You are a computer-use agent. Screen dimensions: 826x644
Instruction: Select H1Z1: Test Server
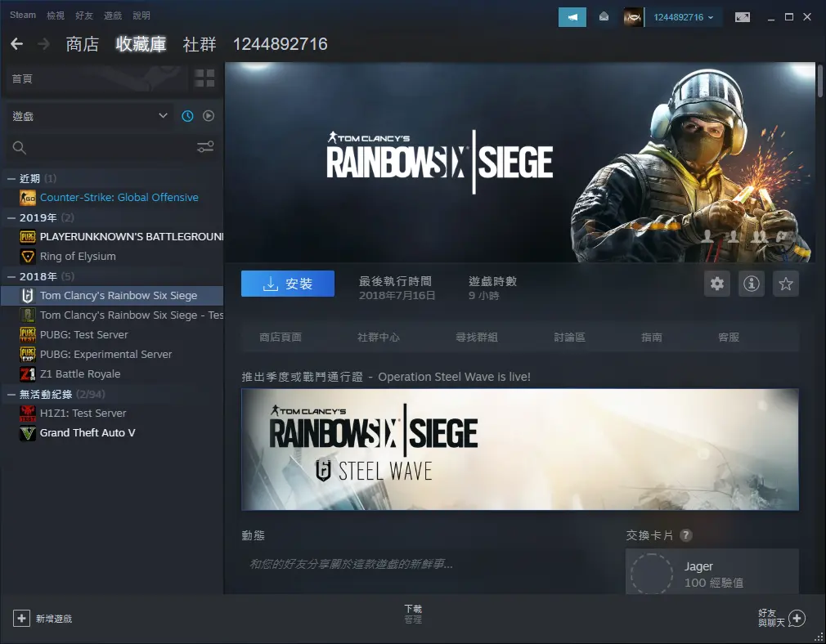83,414
